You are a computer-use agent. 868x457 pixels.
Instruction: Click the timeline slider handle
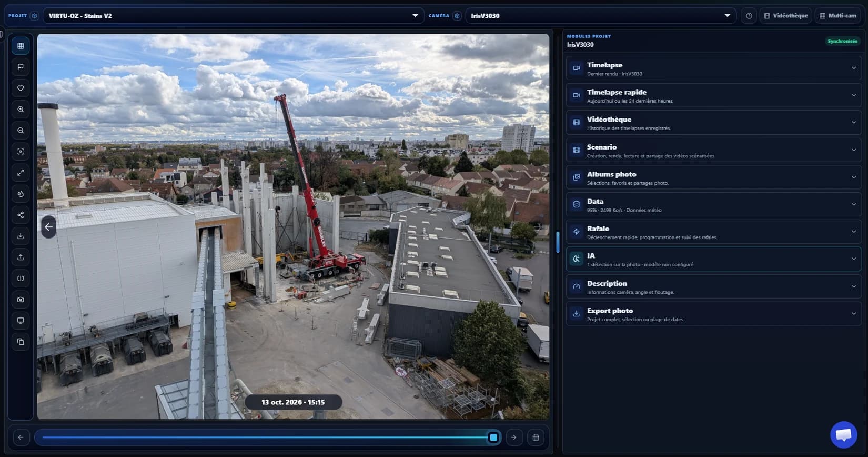493,438
